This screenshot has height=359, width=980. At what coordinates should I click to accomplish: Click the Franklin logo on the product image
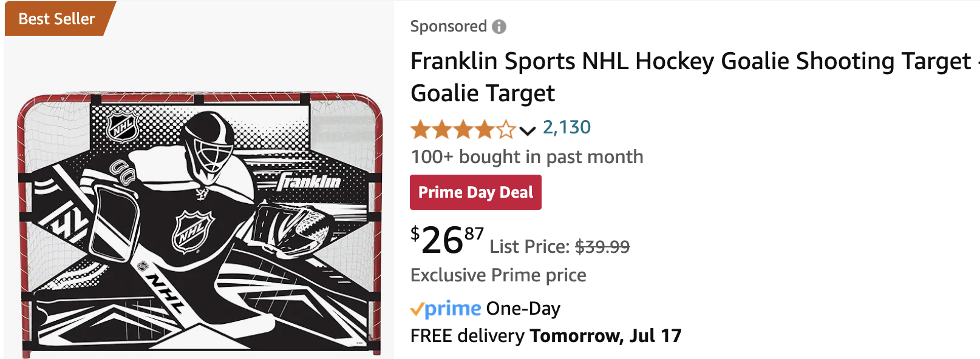(309, 182)
